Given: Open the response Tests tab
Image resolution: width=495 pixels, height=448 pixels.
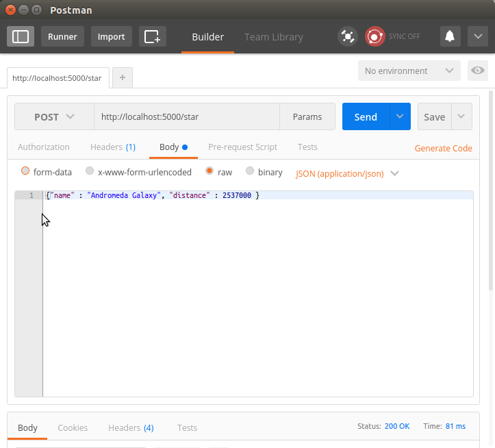Looking at the screenshot, I should tap(187, 427).
